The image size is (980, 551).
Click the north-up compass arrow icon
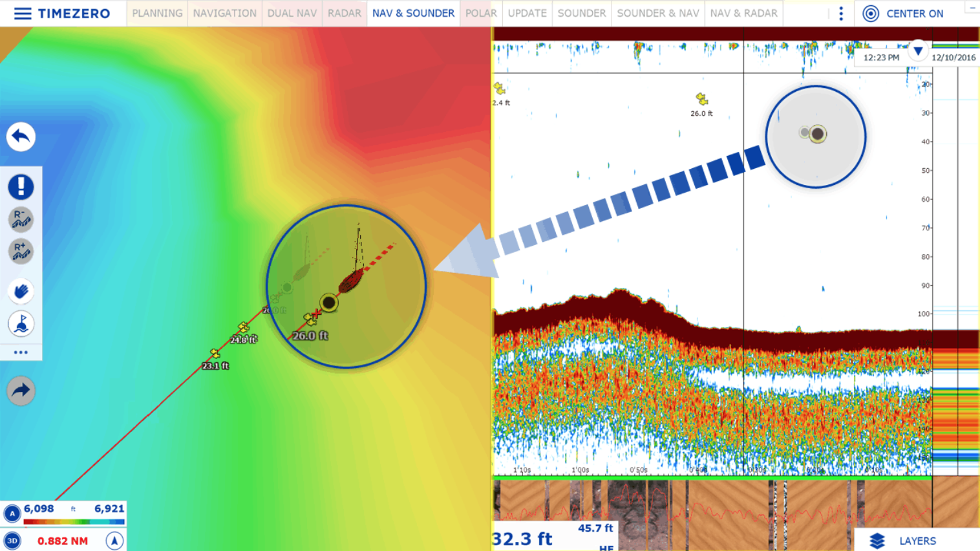click(x=114, y=540)
